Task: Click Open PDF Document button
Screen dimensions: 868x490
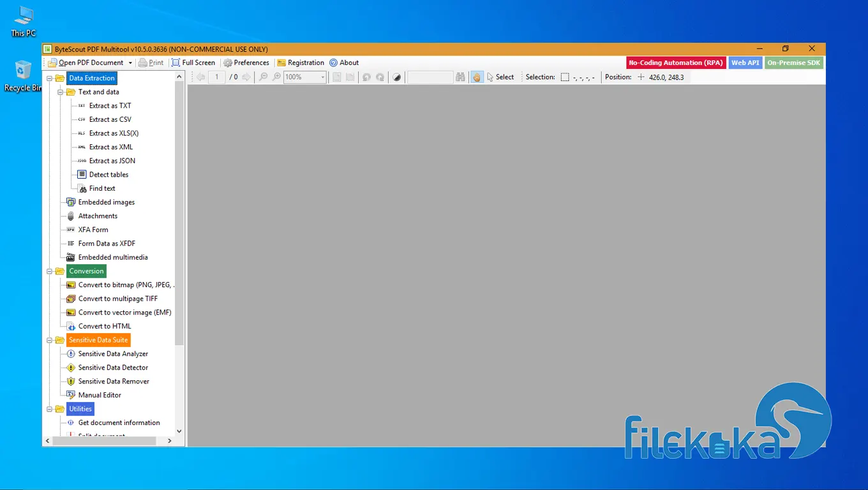Action: [x=86, y=63]
